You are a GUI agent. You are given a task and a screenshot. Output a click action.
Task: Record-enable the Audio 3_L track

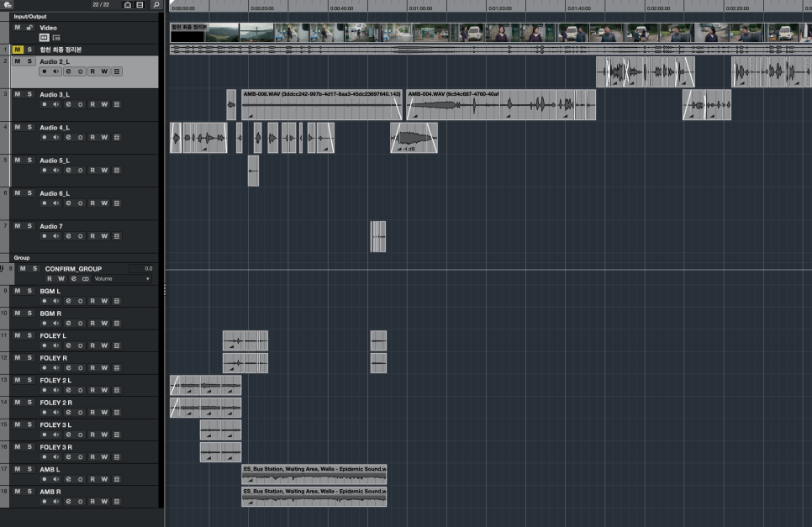click(x=44, y=104)
